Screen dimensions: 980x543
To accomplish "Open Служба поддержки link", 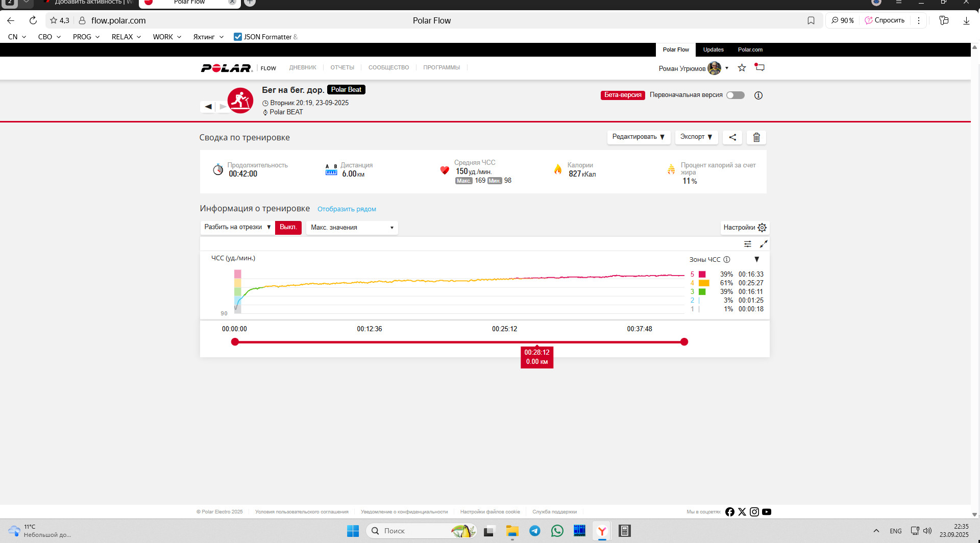I will [554, 512].
